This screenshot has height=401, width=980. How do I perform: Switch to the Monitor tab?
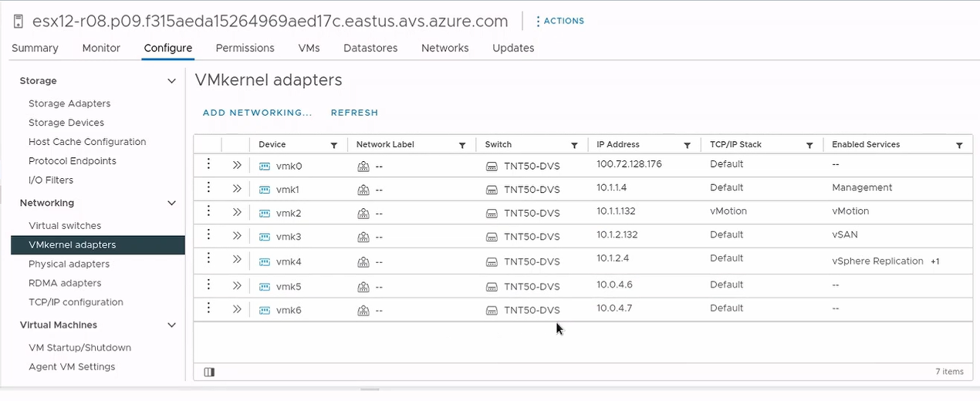pos(101,48)
